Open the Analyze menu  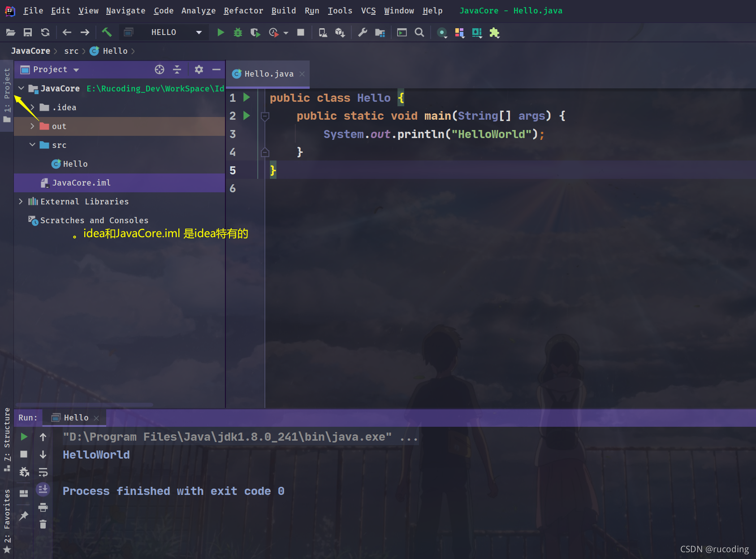[199, 10]
